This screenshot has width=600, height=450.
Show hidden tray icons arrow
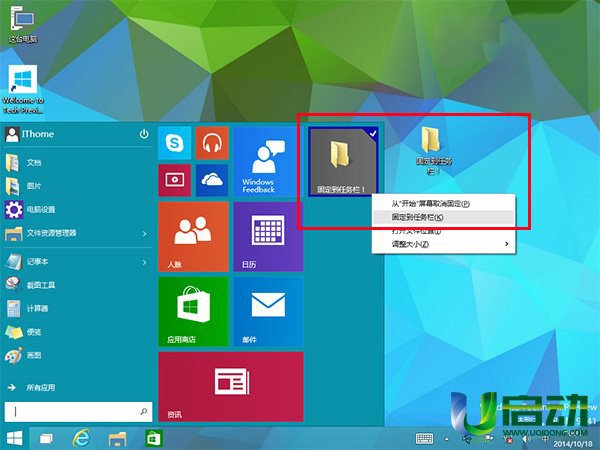[x=447, y=439]
